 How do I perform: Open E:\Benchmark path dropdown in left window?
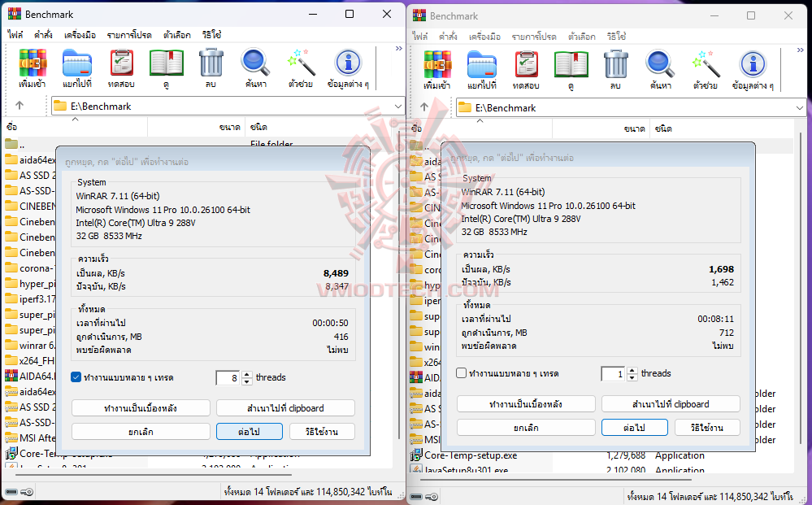tap(397, 107)
